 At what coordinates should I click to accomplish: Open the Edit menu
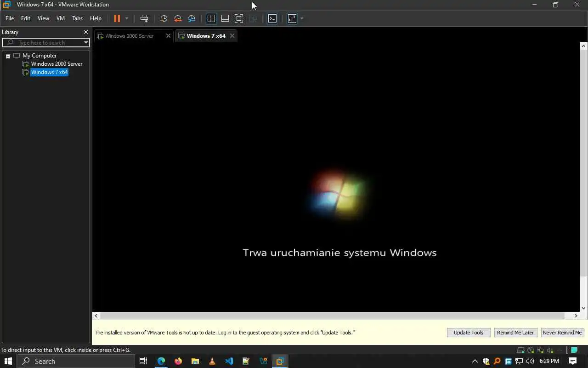pyautogui.click(x=26, y=18)
